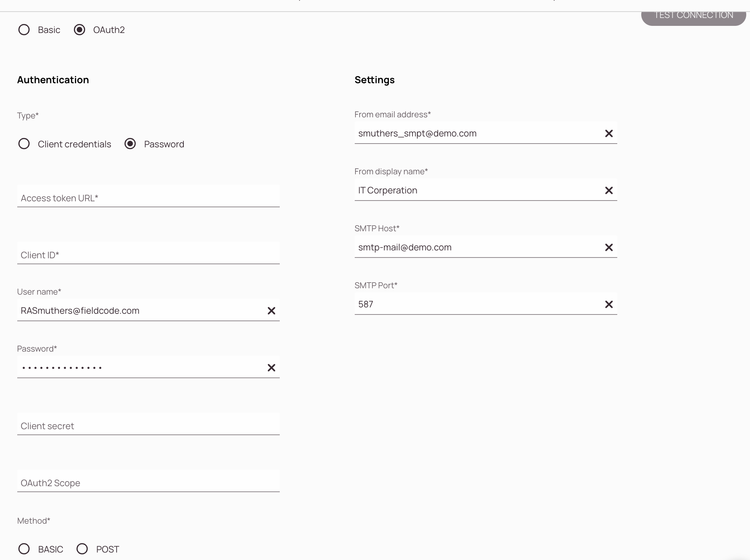Viewport: 750px width, 560px height.
Task: Focus the Access token URL field
Action: coord(148,196)
